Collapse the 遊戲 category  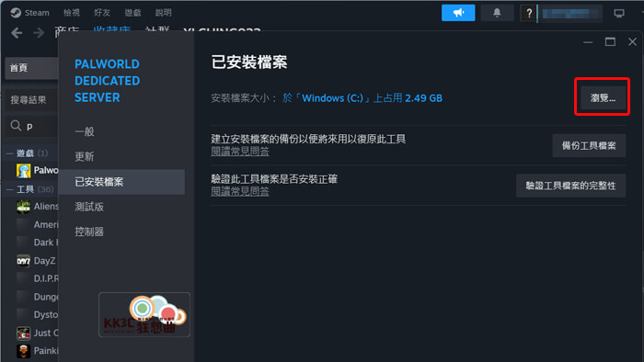(9, 153)
